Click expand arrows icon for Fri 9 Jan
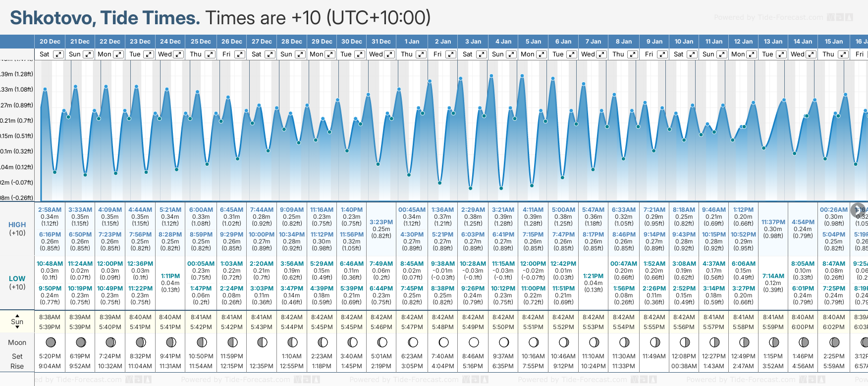The width and height of the screenshot is (868, 386). (x=662, y=54)
